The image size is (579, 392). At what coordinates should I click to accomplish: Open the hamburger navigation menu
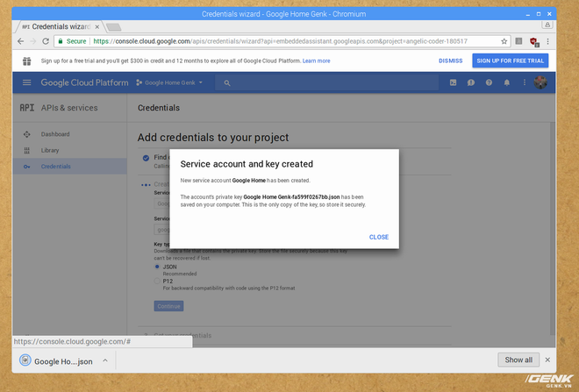[27, 82]
